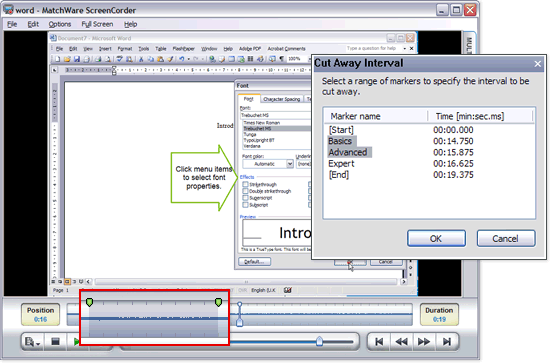Open the File menu

(12, 24)
